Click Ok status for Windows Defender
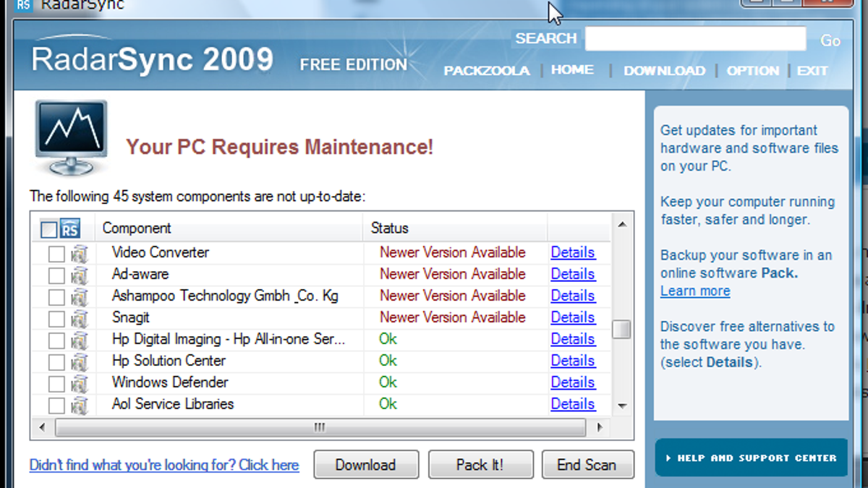The height and width of the screenshot is (488, 868). [x=388, y=382]
